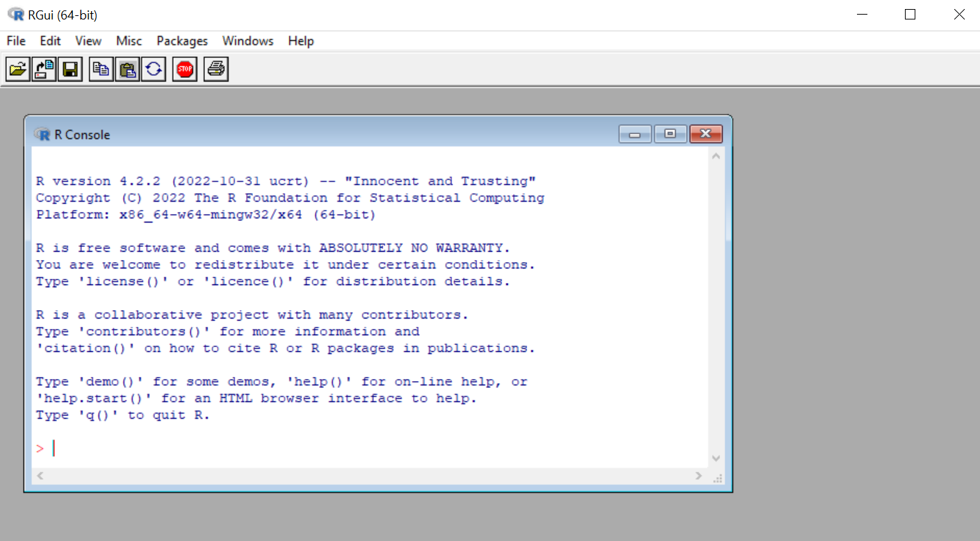
Task: Minimize the main RGui window
Action: pos(862,15)
